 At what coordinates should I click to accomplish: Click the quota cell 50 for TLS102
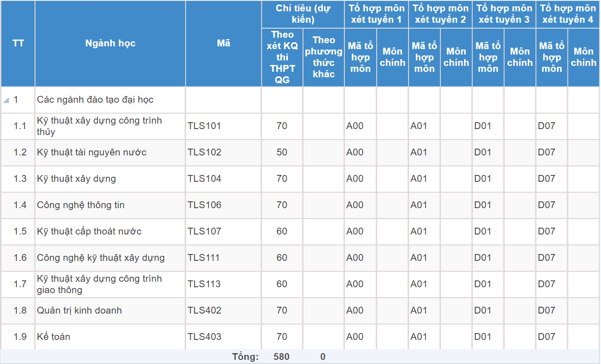point(282,152)
